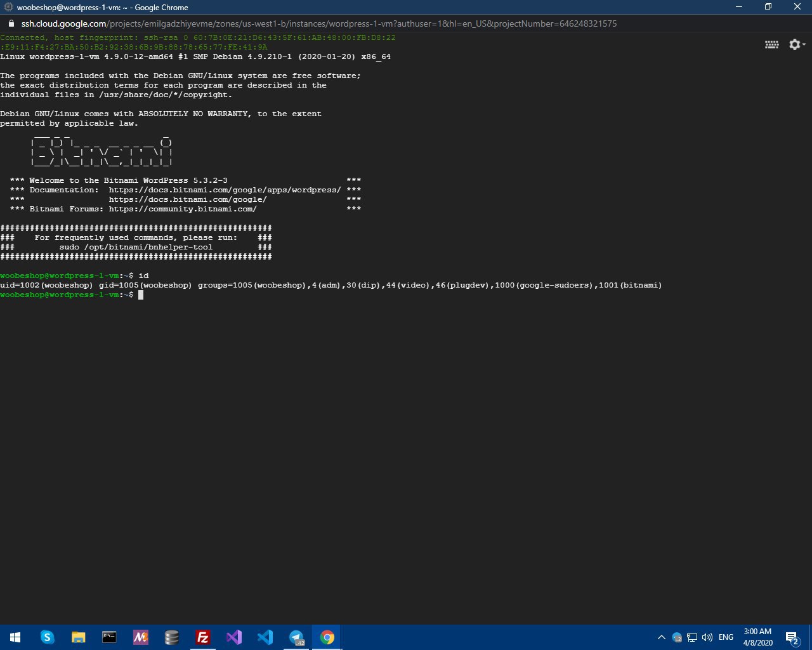Close the Chrome SSH window
Image resolution: width=812 pixels, height=650 pixels.
[x=797, y=7]
